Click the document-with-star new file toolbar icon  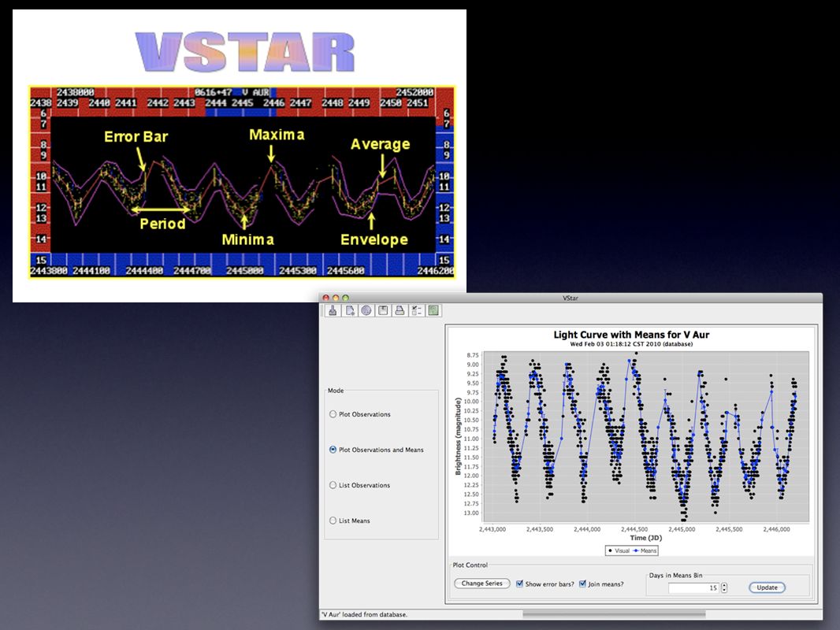350,310
